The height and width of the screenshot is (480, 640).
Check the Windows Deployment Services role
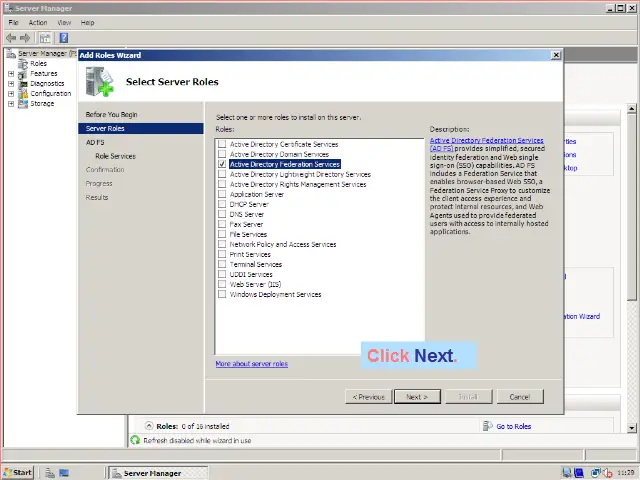coord(222,294)
